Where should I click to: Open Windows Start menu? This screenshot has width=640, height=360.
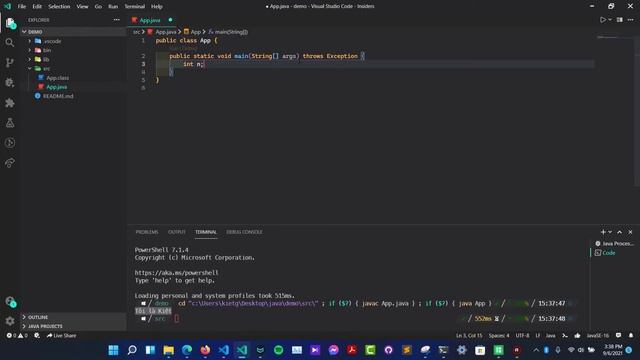click(113, 350)
